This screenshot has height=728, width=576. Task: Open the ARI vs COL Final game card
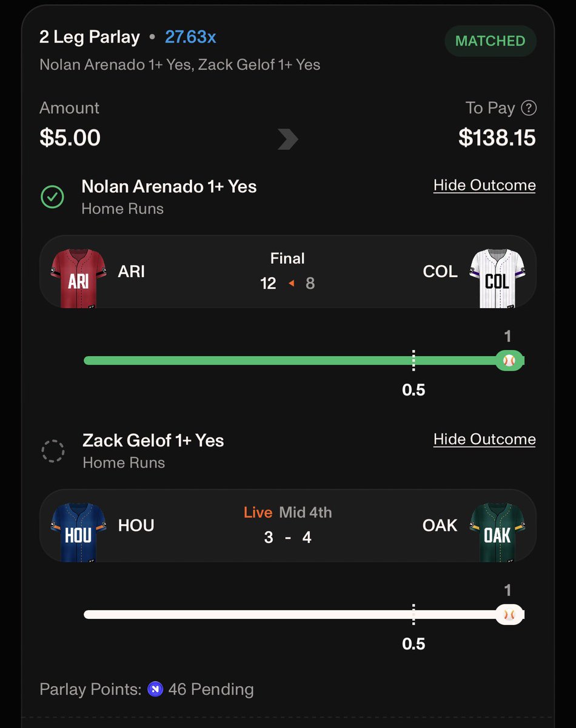click(x=287, y=272)
